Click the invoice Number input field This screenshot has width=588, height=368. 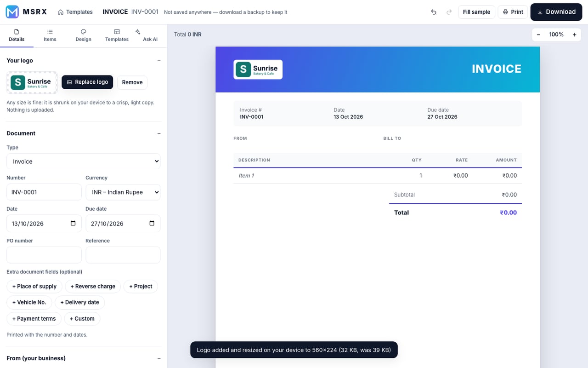point(44,192)
